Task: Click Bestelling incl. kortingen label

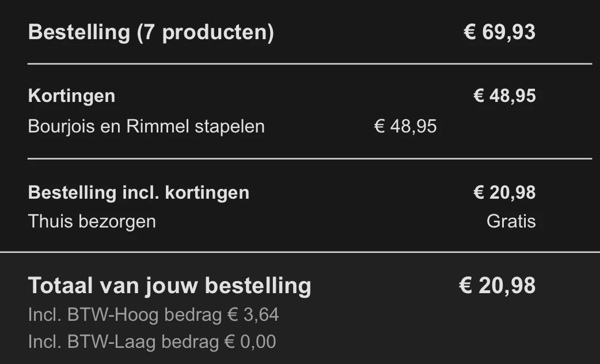Action: (x=139, y=192)
